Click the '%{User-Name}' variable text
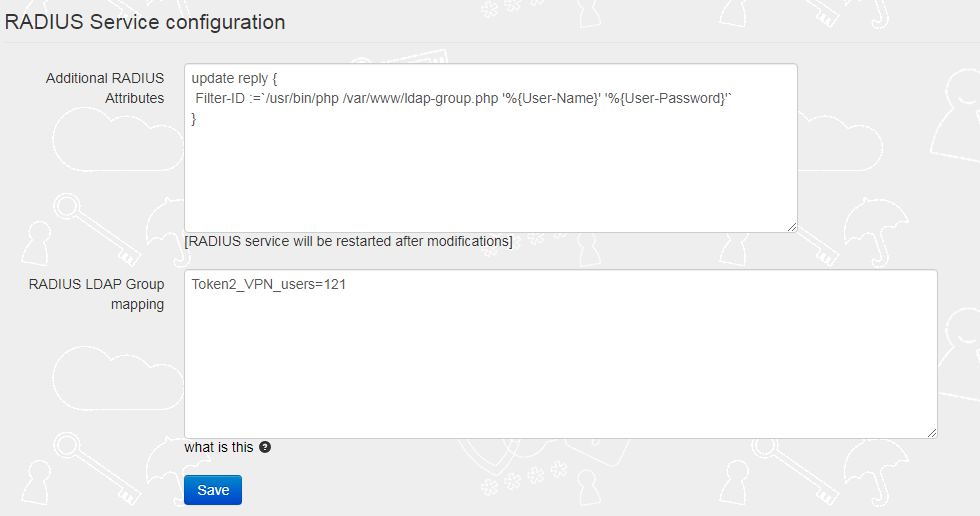This screenshot has width=980, height=516. coord(551,99)
